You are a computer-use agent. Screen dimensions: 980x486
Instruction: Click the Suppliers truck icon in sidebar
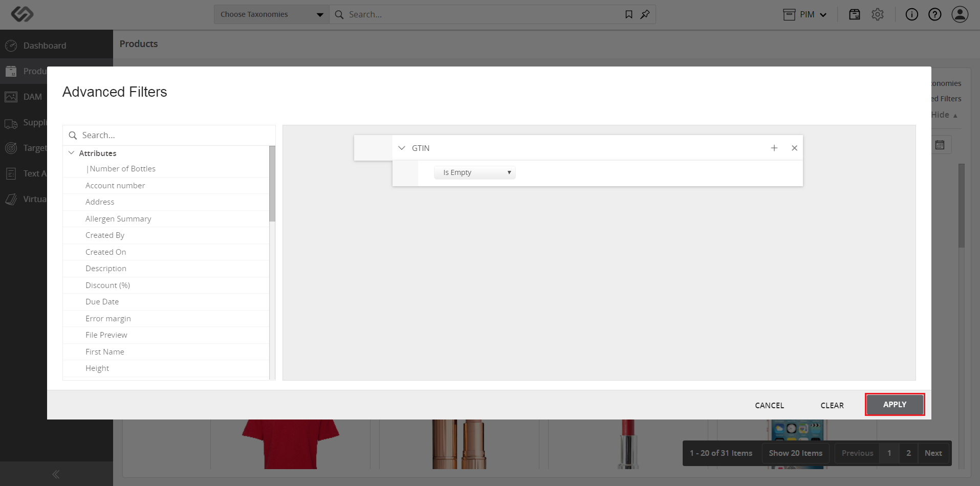coord(11,123)
